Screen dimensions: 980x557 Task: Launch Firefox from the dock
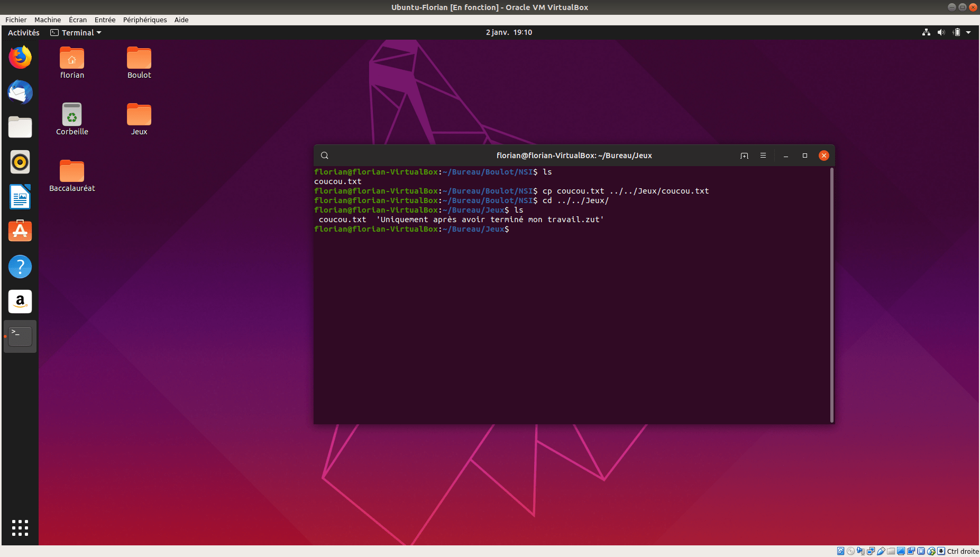pos(20,58)
